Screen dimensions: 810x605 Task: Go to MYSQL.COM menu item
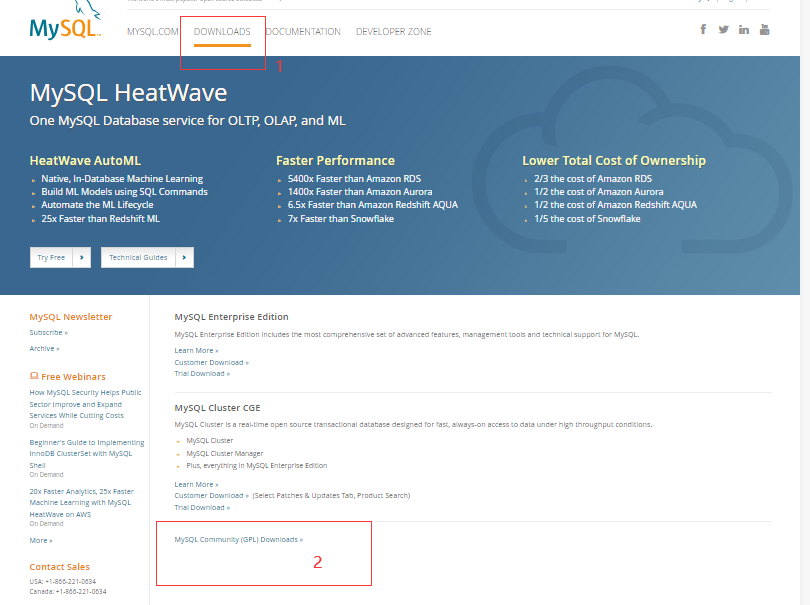tap(153, 32)
